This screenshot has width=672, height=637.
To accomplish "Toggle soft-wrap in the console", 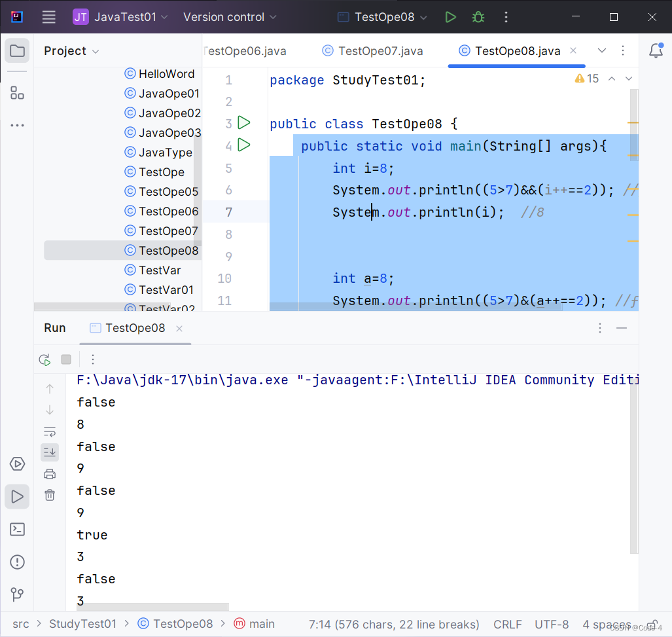I will click(x=50, y=431).
